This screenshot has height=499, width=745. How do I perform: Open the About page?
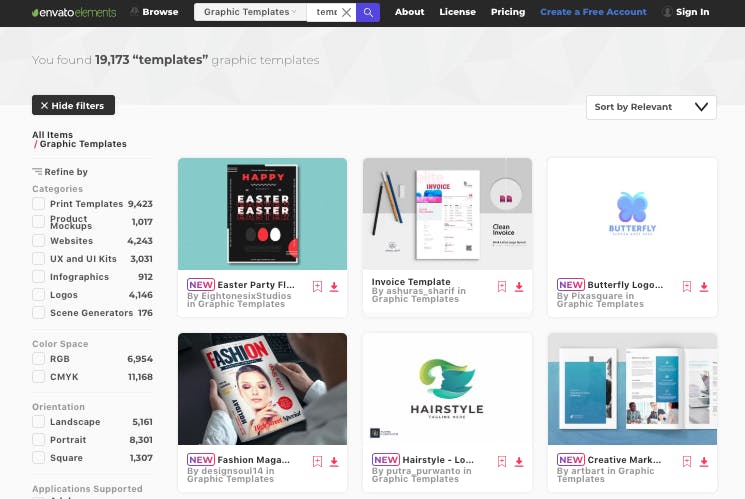pyautogui.click(x=409, y=12)
